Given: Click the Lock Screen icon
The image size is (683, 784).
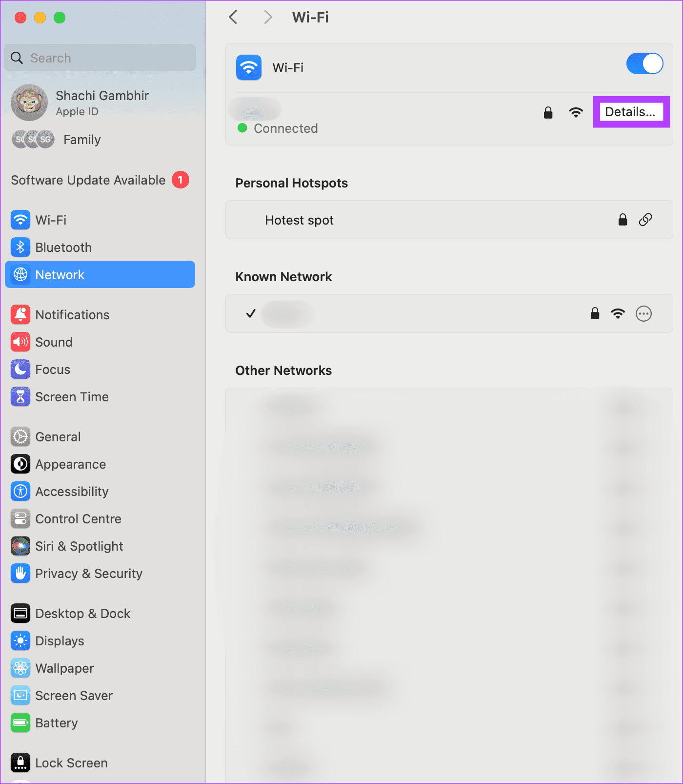Looking at the screenshot, I should 20,763.
